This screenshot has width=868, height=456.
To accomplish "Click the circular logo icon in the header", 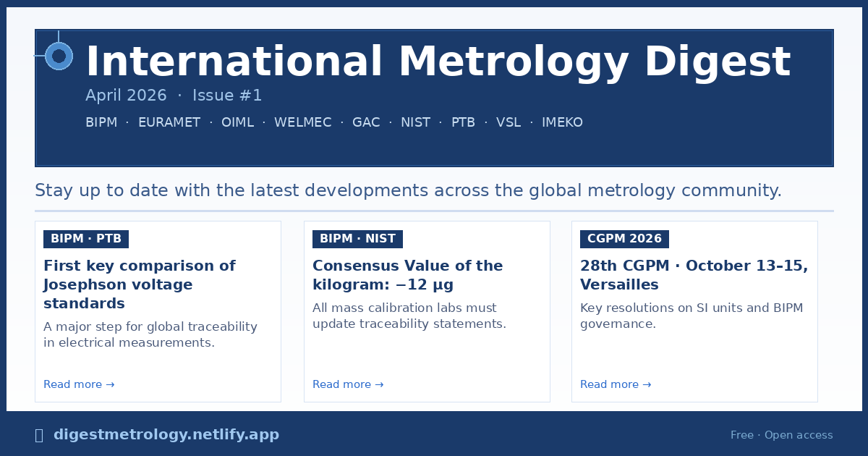I will pyautogui.click(x=59, y=56).
